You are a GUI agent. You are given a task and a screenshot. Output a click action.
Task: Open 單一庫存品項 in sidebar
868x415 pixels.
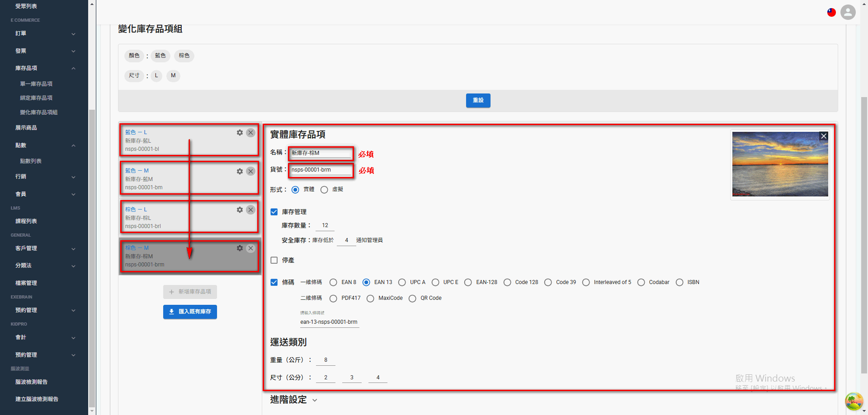36,84
